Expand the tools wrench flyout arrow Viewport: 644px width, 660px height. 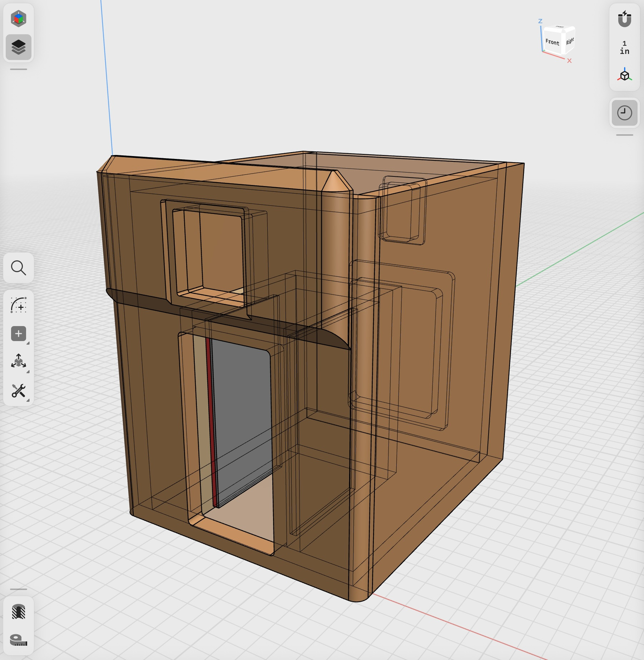point(28,400)
